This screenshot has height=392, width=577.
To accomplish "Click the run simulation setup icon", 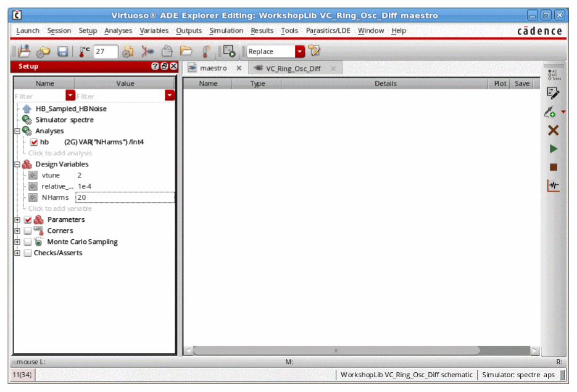I will (x=229, y=51).
